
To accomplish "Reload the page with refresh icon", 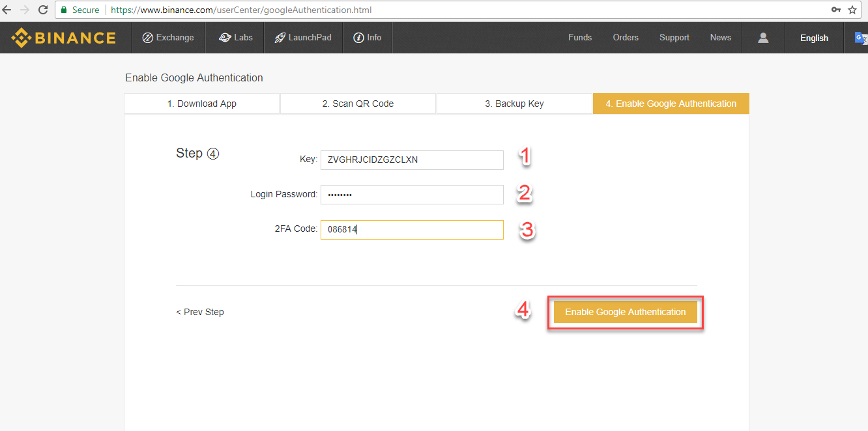I will (43, 10).
